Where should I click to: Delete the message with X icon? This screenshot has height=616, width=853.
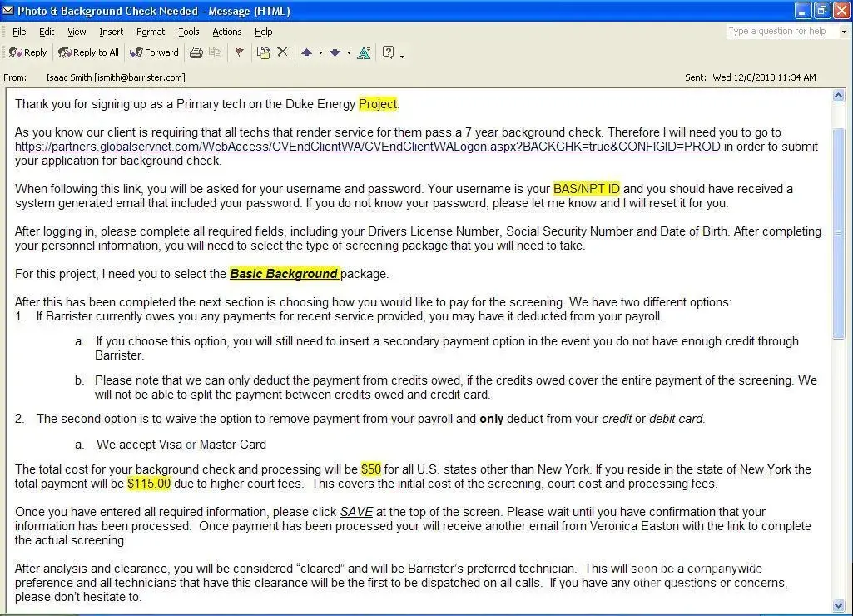point(283,52)
